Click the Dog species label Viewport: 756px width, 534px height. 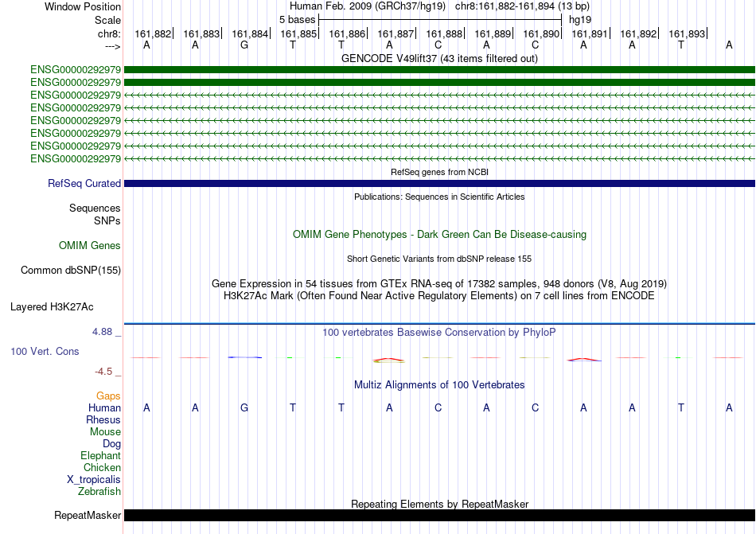(x=112, y=443)
